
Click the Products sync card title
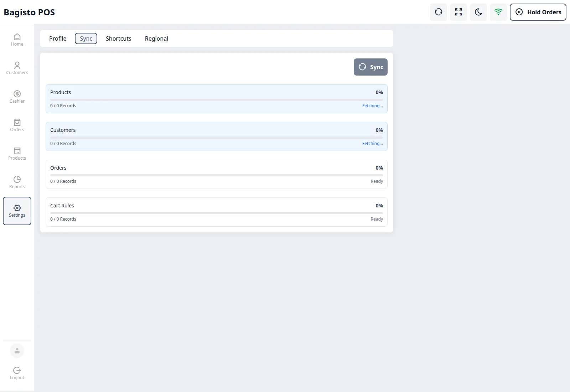pyautogui.click(x=61, y=92)
